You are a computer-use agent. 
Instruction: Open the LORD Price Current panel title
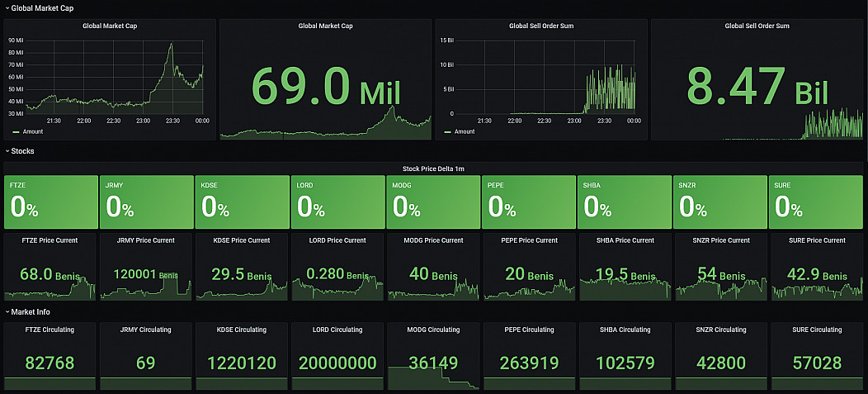click(337, 240)
